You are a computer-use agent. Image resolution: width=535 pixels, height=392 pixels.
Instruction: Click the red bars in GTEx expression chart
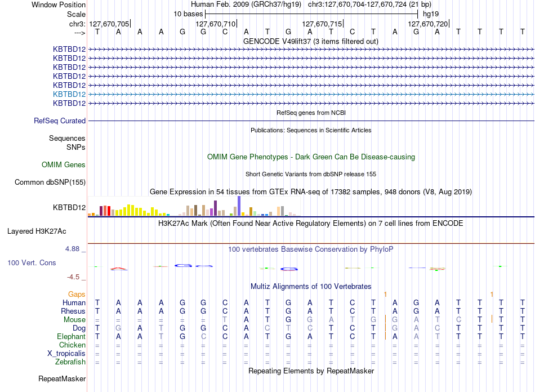(x=105, y=211)
